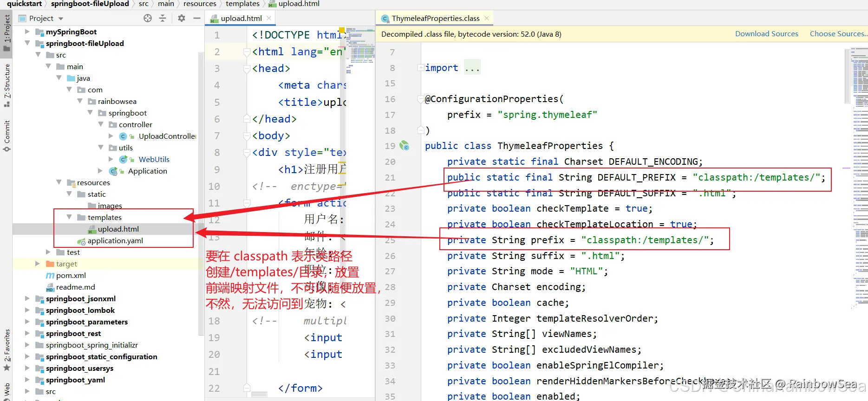The width and height of the screenshot is (868, 401).
Task: Collapse the templates folder
Action: [x=69, y=217]
